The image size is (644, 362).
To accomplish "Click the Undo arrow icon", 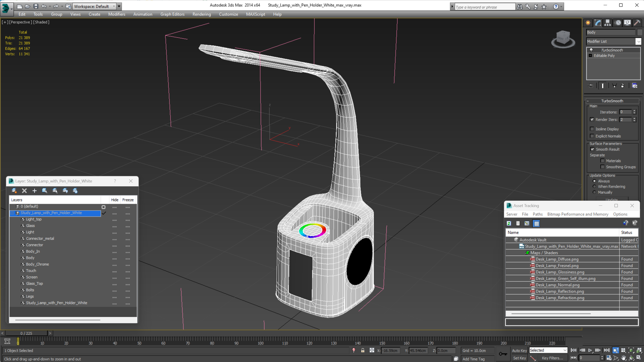I will pos(44,6).
